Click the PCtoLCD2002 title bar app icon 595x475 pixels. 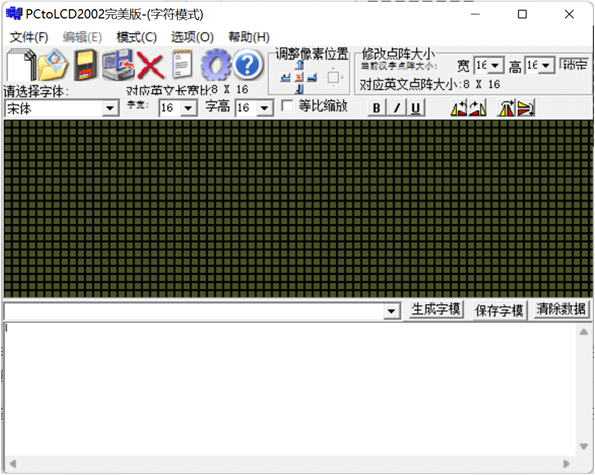point(14,14)
